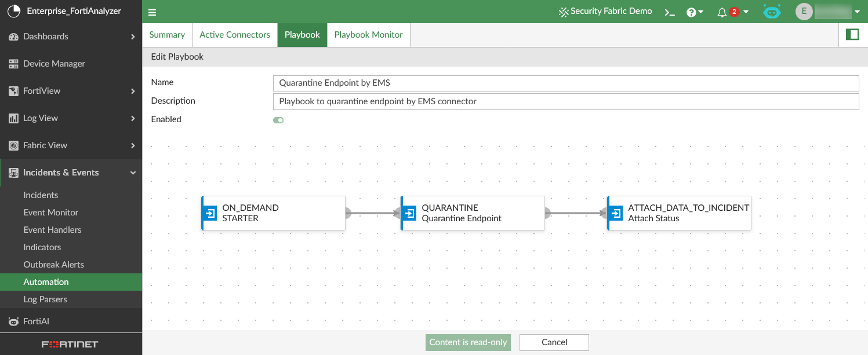Screen dimensions: 868x355
Task: Select the Playbook tab
Action: tap(302, 35)
